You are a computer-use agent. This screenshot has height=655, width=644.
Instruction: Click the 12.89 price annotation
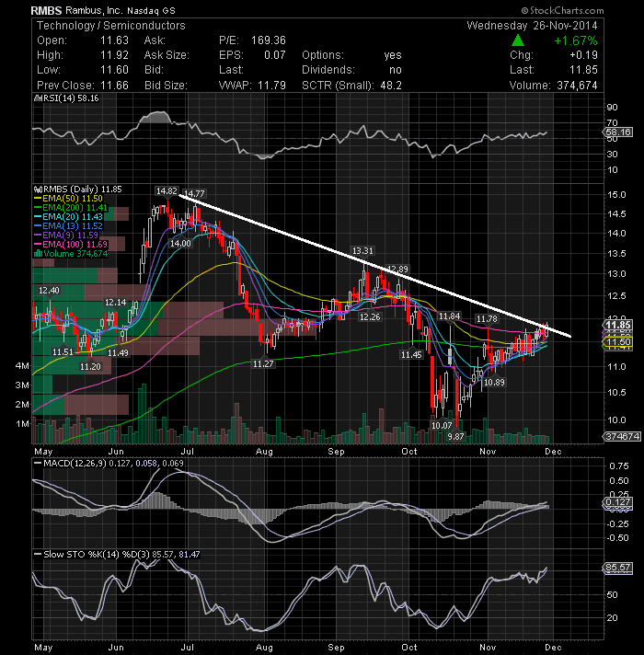(x=397, y=269)
